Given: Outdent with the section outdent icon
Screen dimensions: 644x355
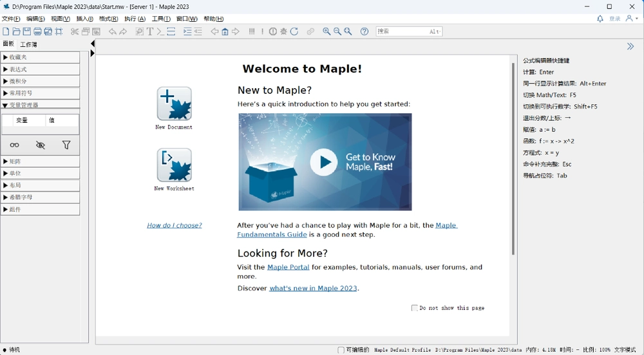Looking at the screenshot, I should point(198,32).
